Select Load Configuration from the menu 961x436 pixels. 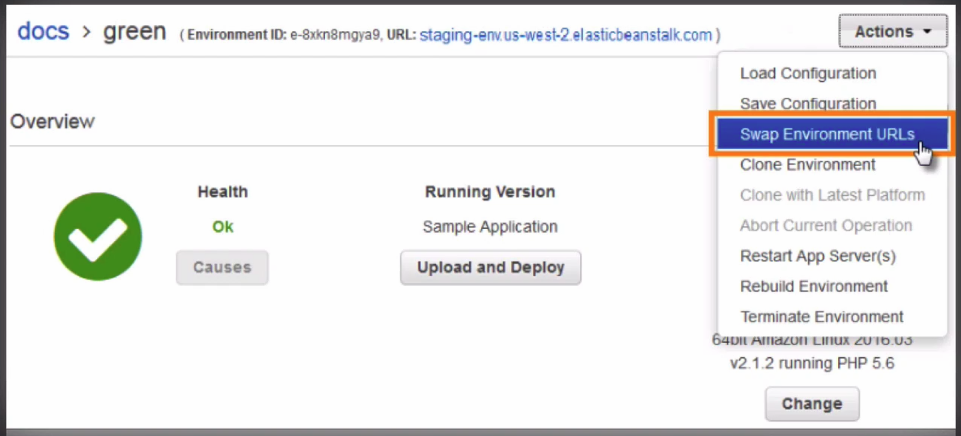point(808,73)
